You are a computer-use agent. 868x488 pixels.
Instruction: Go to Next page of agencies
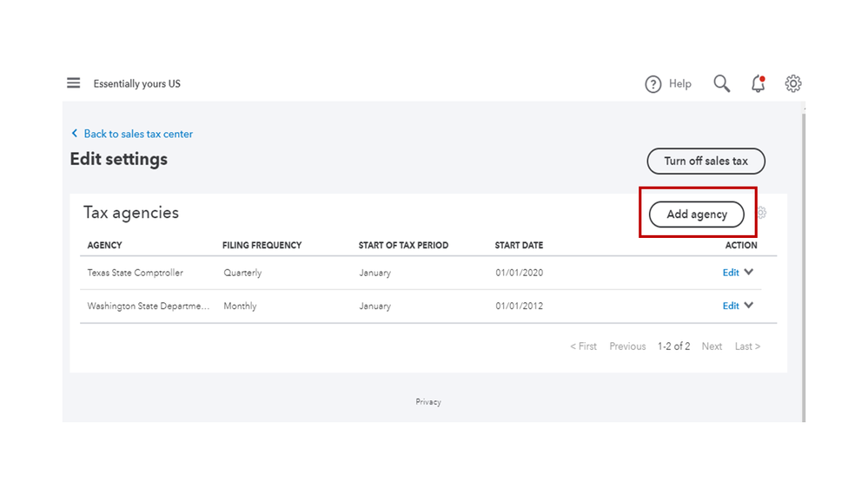(712, 346)
